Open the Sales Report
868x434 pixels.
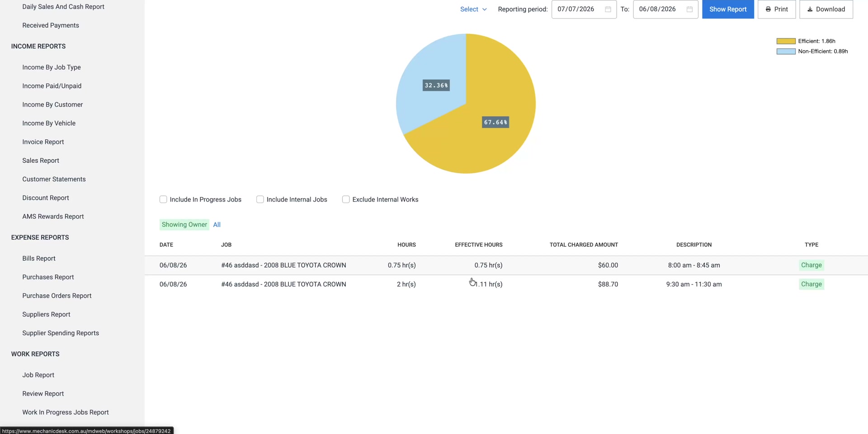click(x=41, y=160)
